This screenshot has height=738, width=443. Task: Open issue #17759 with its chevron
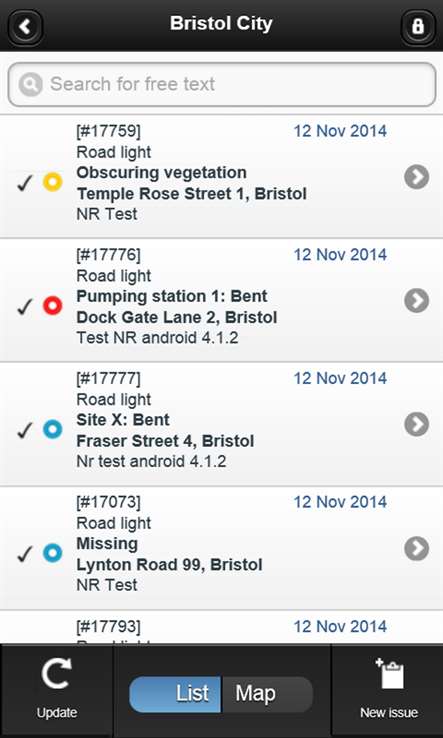pyautogui.click(x=417, y=177)
